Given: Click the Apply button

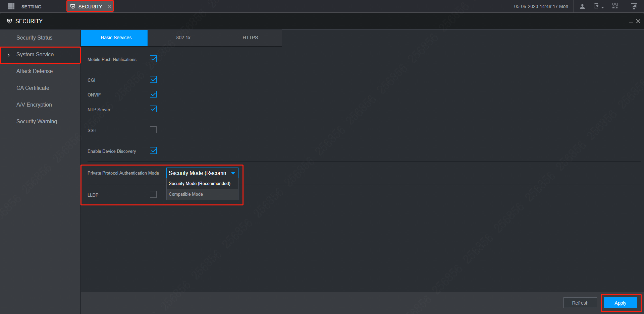Looking at the screenshot, I should [x=620, y=303].
